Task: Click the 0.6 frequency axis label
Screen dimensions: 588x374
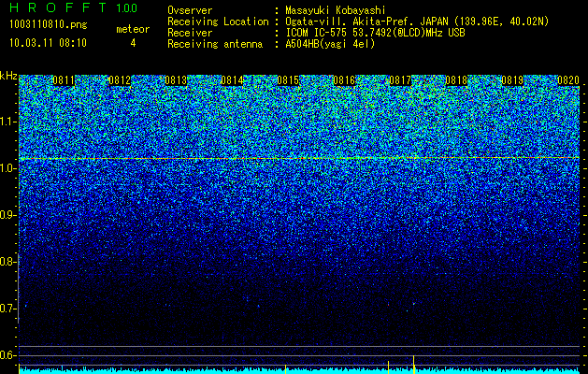Action: (x=8, y=355)
